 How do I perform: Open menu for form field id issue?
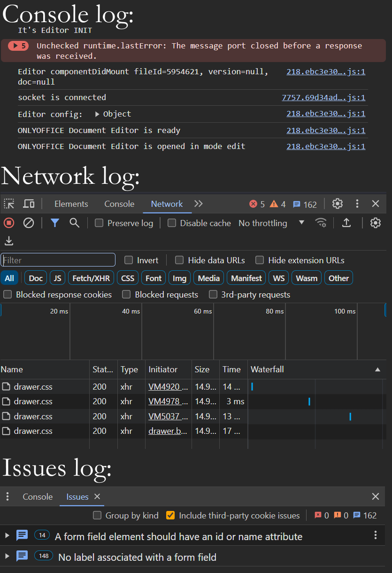click(376, 535)
